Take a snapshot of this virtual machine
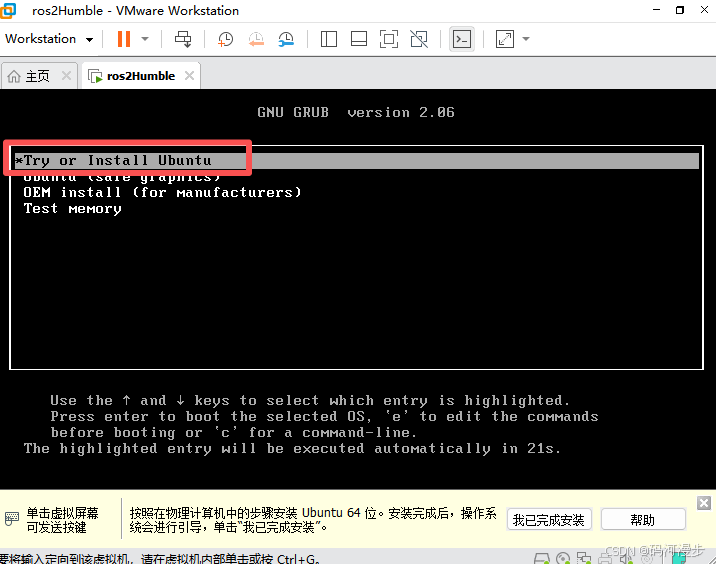Image resolution: width=716 pixels, height=564 pixels. tap(225, 39)
